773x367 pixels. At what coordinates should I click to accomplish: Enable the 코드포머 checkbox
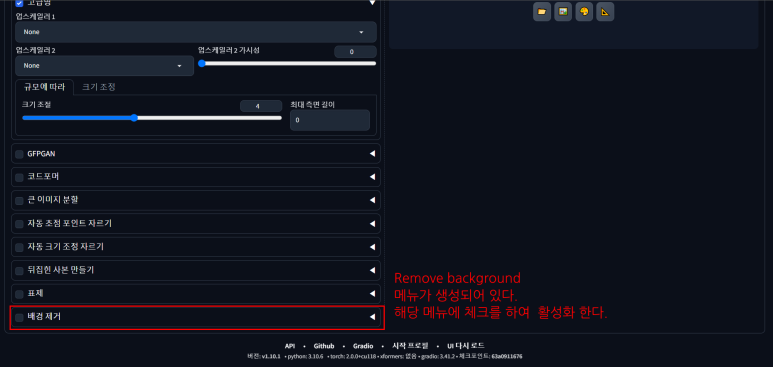coord(19,178)
